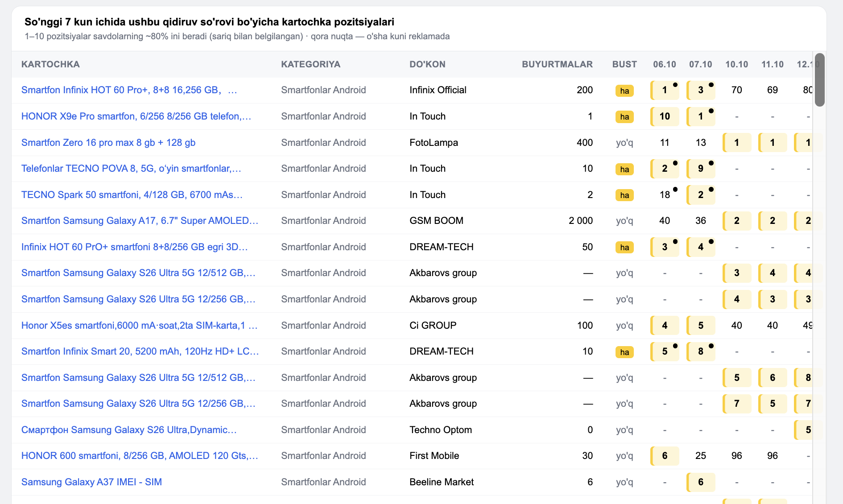
Task: Click position 6 in Samsung Galaxy A37 row
Action: pos(701,482)
